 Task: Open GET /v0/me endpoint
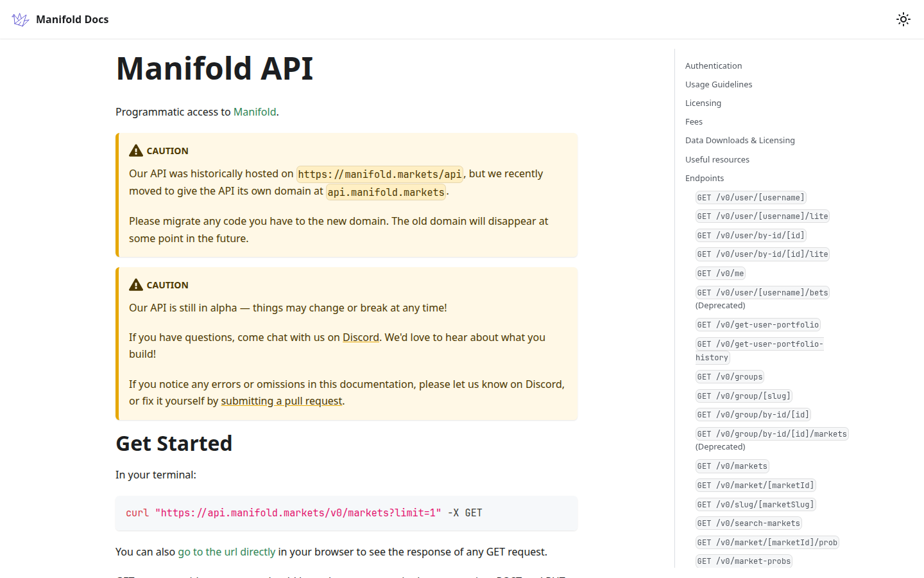tap(721, 273)
